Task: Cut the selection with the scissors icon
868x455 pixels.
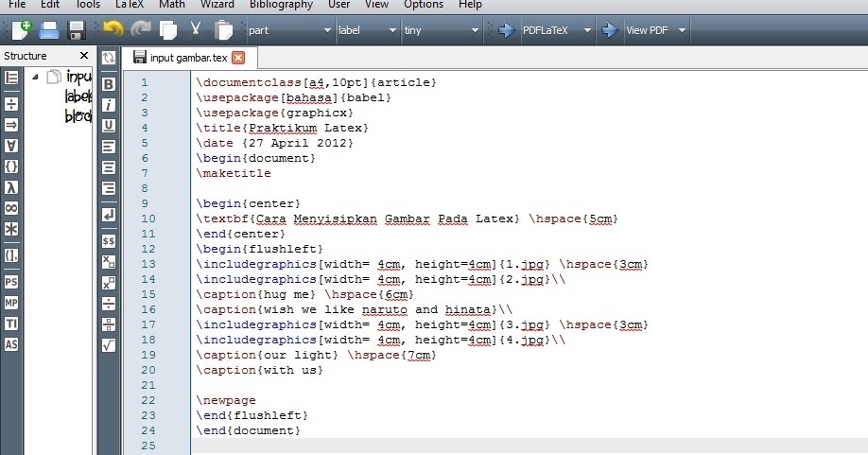Action: pyautogui.click(x=195, y=29)
